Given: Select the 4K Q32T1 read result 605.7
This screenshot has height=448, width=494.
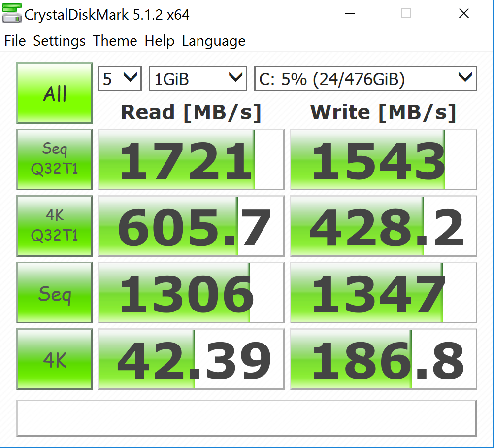Looking at the screenshot, I should point(191,226).
